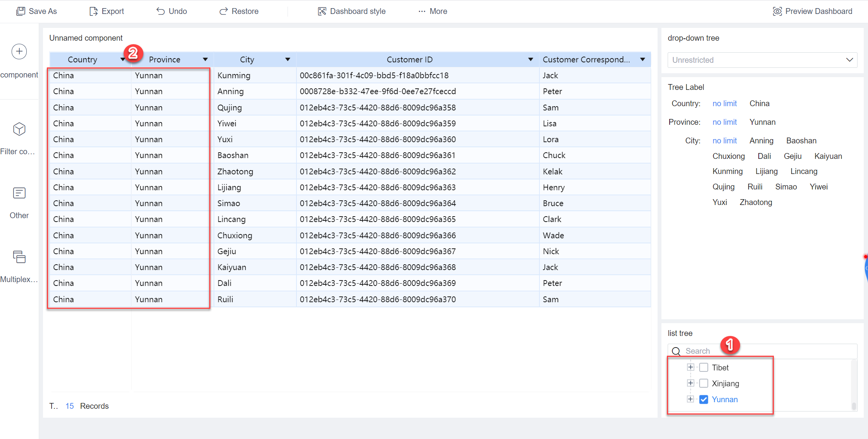The height and width of the screenshot is (439, 868).
Task: Open the Country column filter arrow
Action: click(122, 59)
